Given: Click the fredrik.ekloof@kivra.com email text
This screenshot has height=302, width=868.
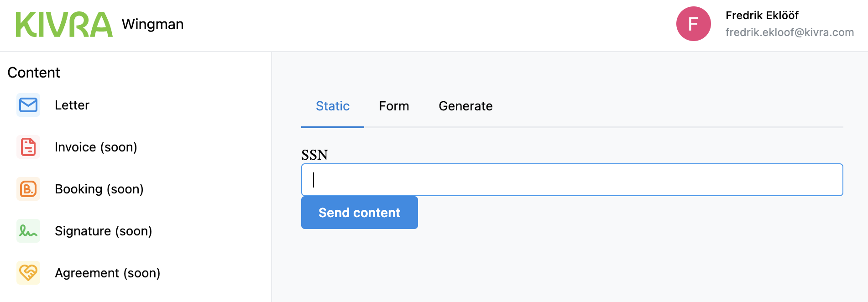Looking at the screenshot, I should tap(790, 32).
